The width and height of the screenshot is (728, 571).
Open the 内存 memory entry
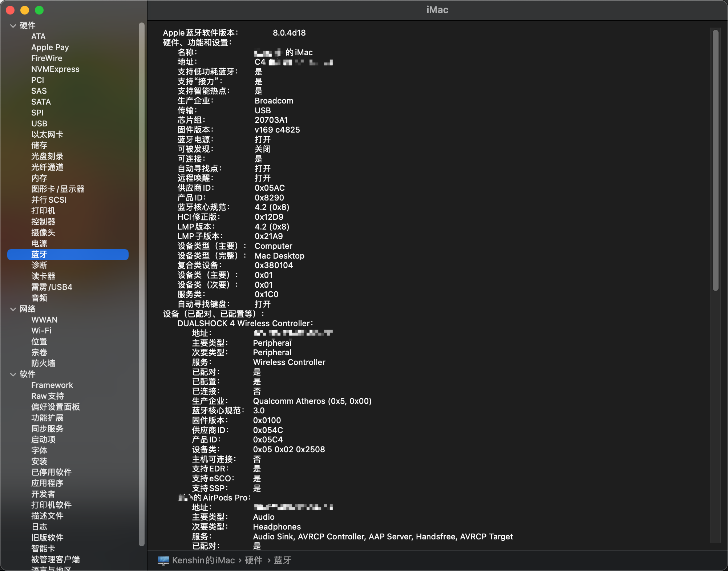39,178
